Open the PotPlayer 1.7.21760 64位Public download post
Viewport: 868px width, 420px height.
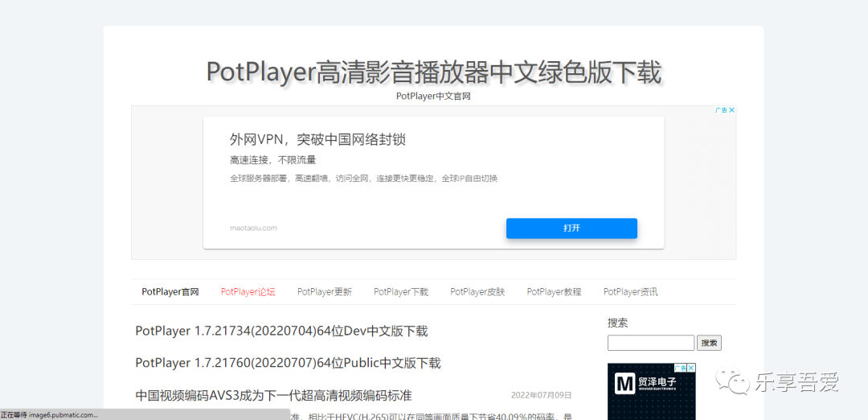(288, 363)
